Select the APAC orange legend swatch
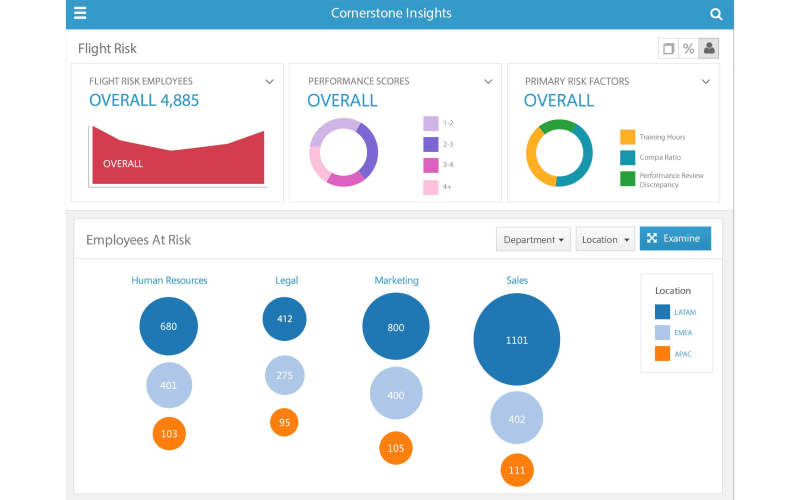The height and width of the screenshot is (500, 800). [662, 353]
